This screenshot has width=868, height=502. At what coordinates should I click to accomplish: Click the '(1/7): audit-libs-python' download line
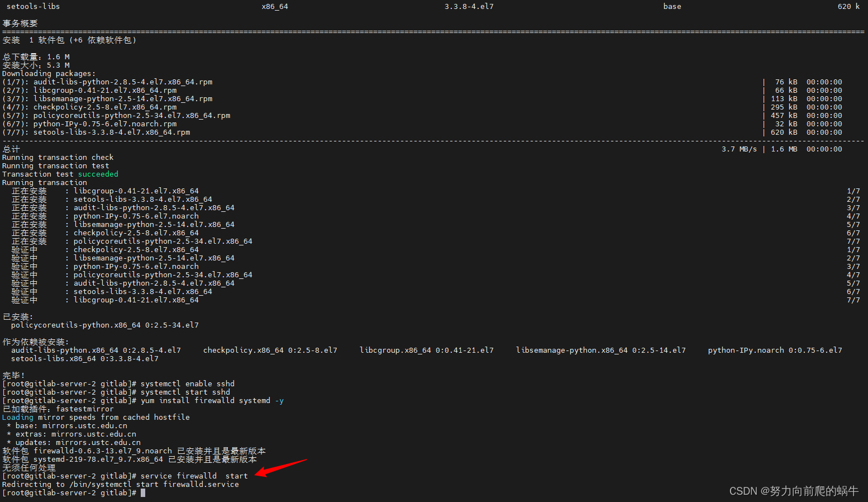107,82
